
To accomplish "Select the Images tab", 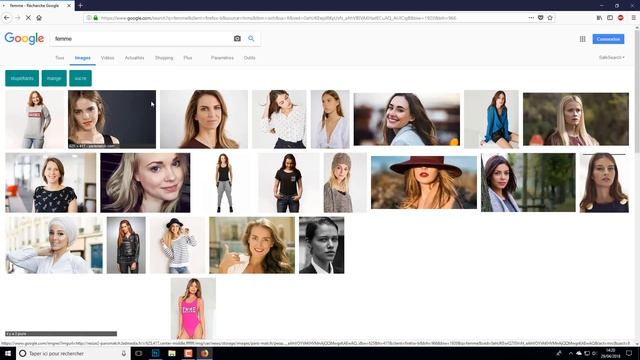I will click(82, 58).
